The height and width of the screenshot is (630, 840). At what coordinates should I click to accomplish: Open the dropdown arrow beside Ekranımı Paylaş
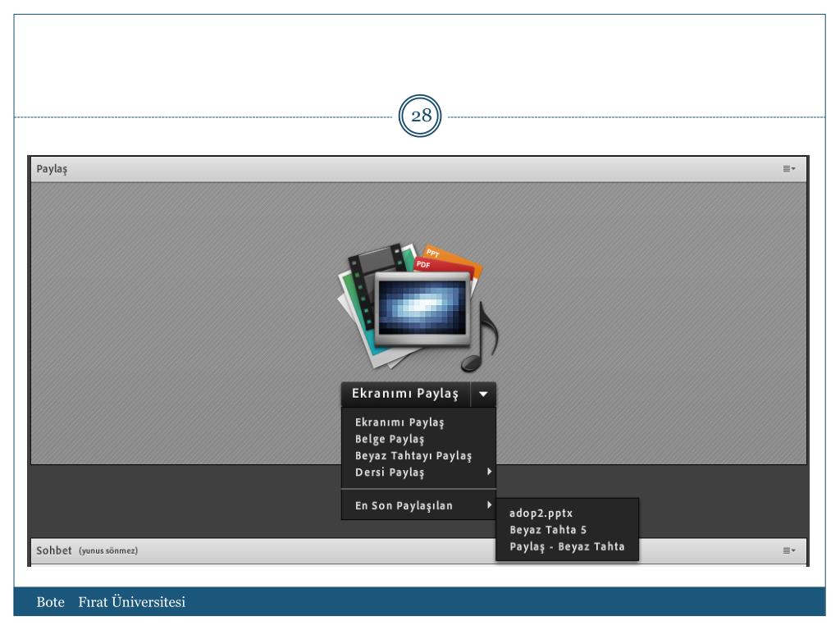483,394
